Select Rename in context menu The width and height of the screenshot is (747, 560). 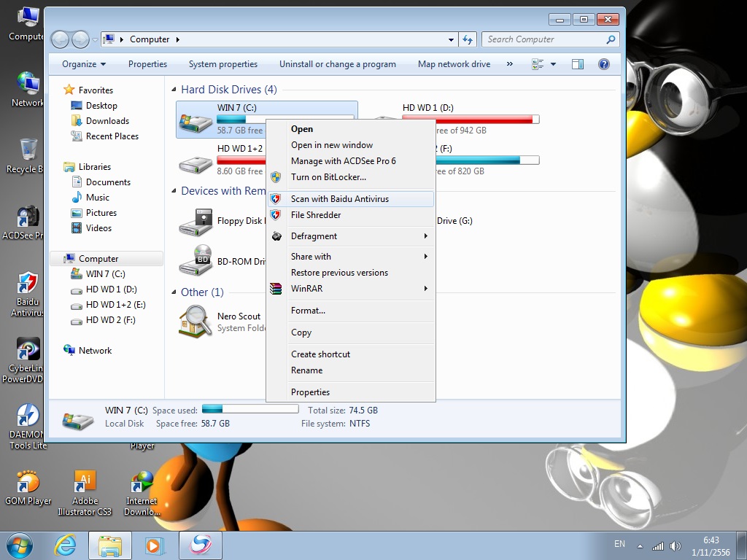pyautogui.click(x=351, y=370)
